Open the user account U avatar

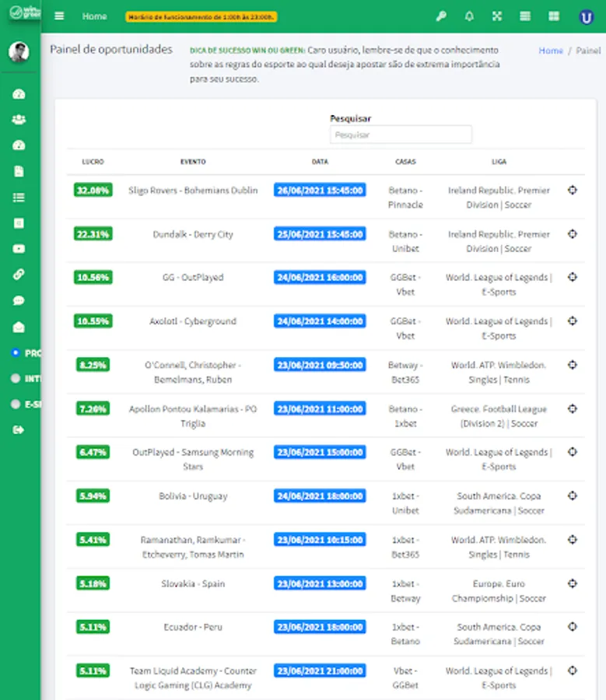pos(586,17)
